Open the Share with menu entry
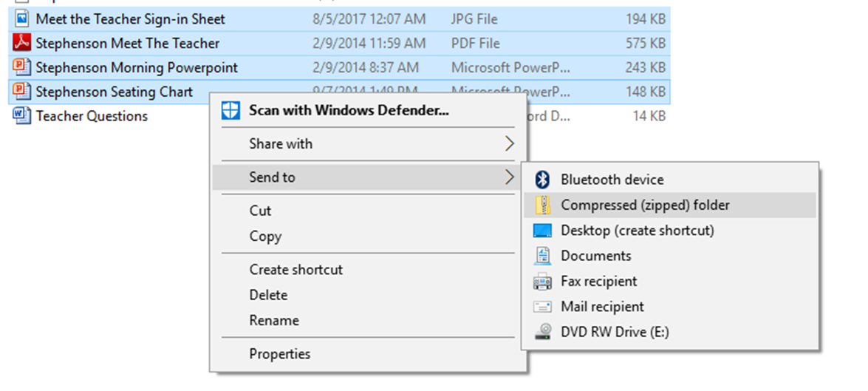Image resolution: width=868 pixels, height=391 pixels. pyautogui.click(x=368, y=144)
